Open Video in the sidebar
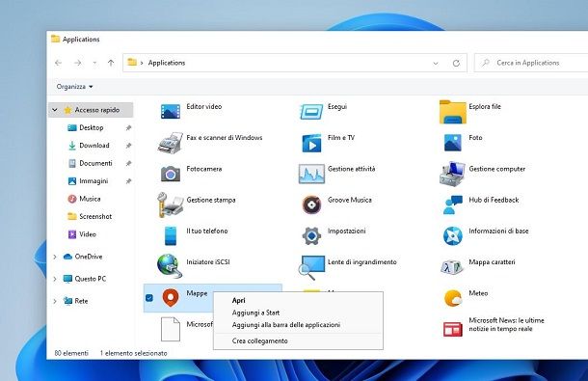588x381 pixels. point(88,234)
